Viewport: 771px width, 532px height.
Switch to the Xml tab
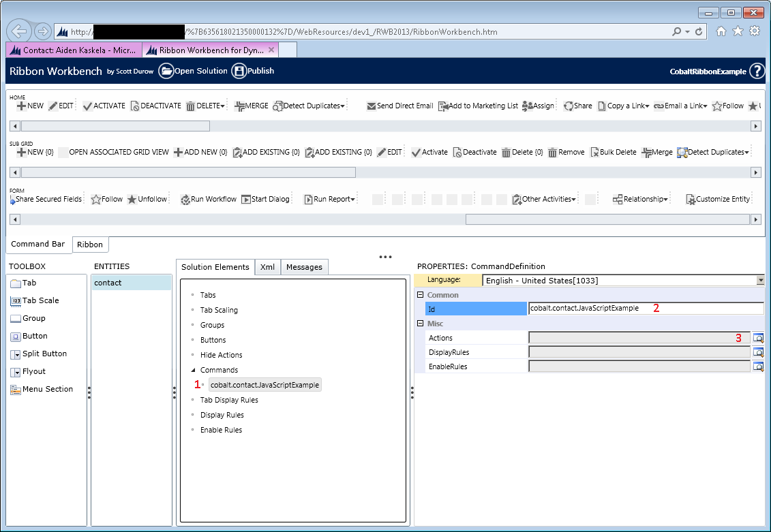pyautogui.click(x=267, y=267)
